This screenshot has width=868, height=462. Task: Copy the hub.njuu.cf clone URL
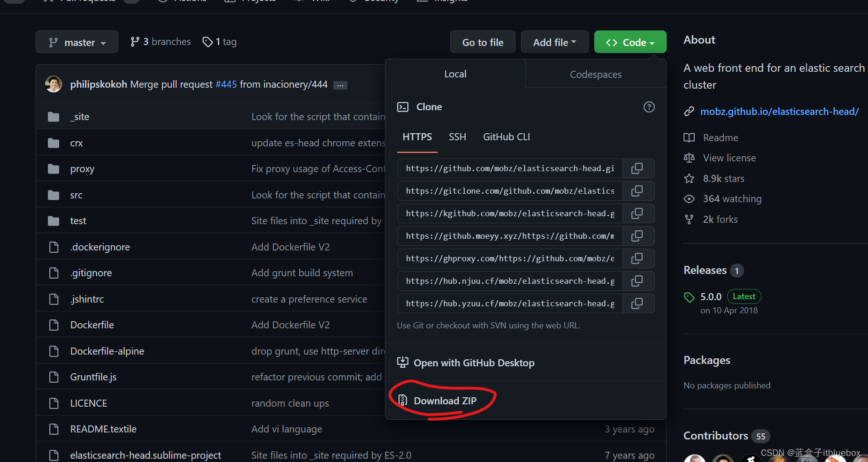tap(637, 281)
